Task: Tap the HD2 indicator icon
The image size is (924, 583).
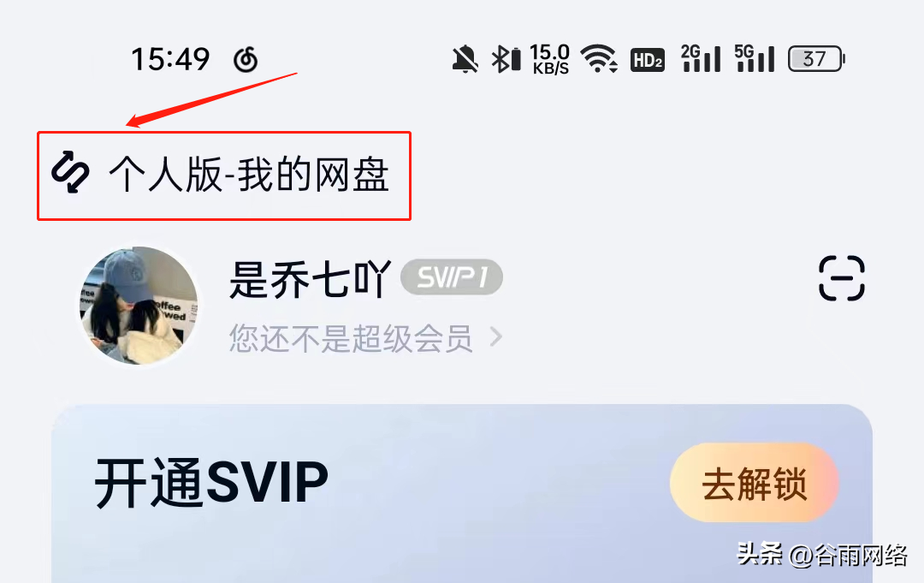Action: (648, 60)
